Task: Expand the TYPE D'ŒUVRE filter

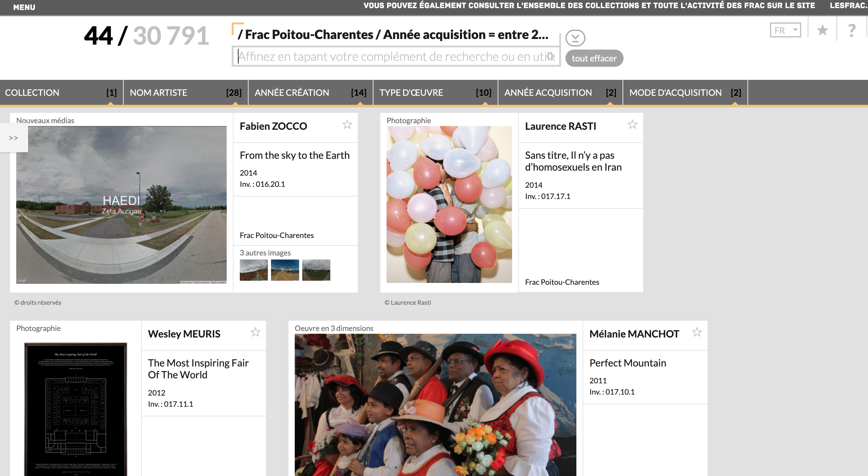Action: click(435, 93)
